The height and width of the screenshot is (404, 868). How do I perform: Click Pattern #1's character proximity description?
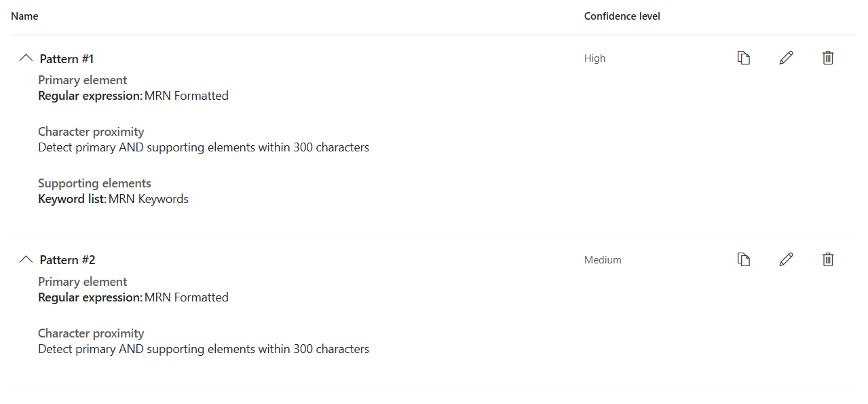pos(204,147)
